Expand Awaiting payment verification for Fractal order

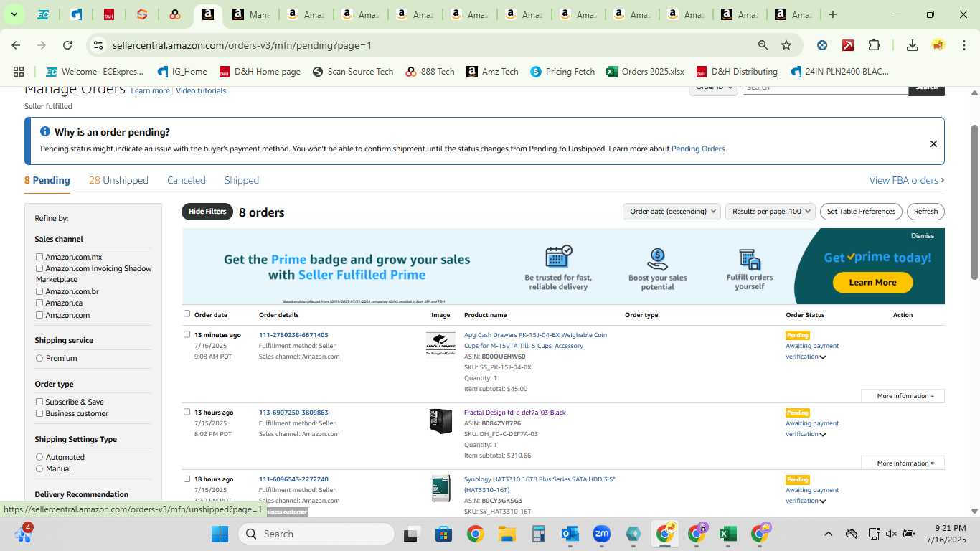click(823, 435)
